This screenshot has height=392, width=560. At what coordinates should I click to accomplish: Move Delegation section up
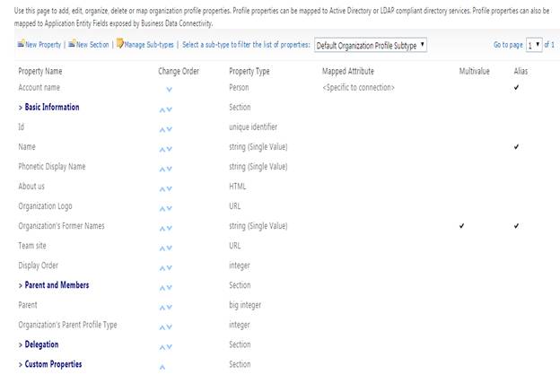[162, 345]
